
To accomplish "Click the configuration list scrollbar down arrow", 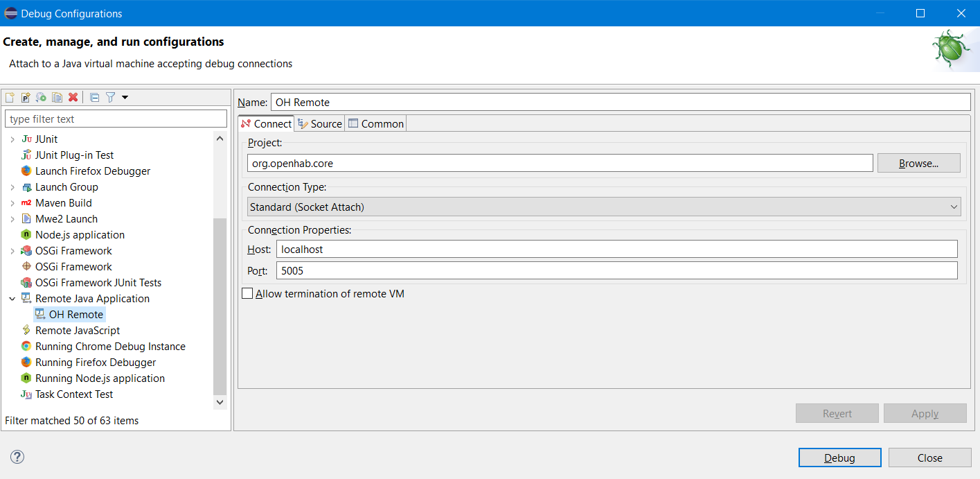I will tap(220, 402).
